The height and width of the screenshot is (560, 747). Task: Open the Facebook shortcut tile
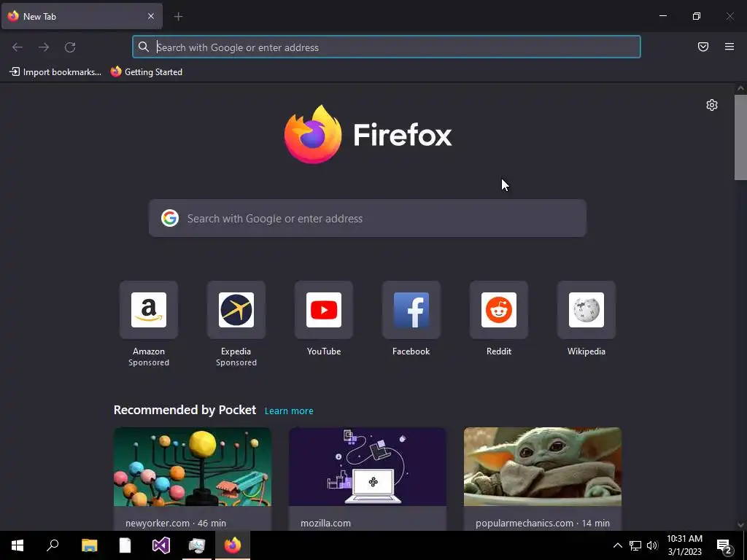(x=411, y=310)
